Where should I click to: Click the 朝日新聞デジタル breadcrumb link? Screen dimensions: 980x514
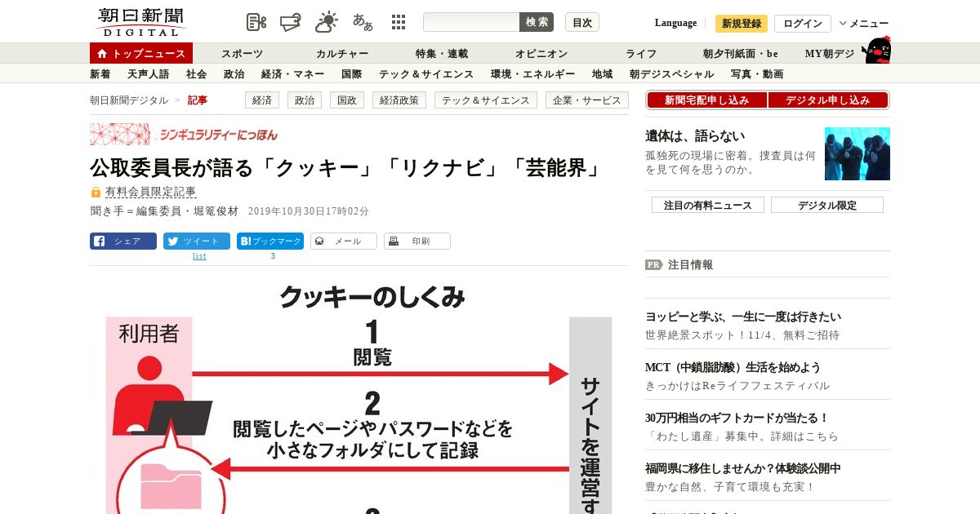point(129,100)
